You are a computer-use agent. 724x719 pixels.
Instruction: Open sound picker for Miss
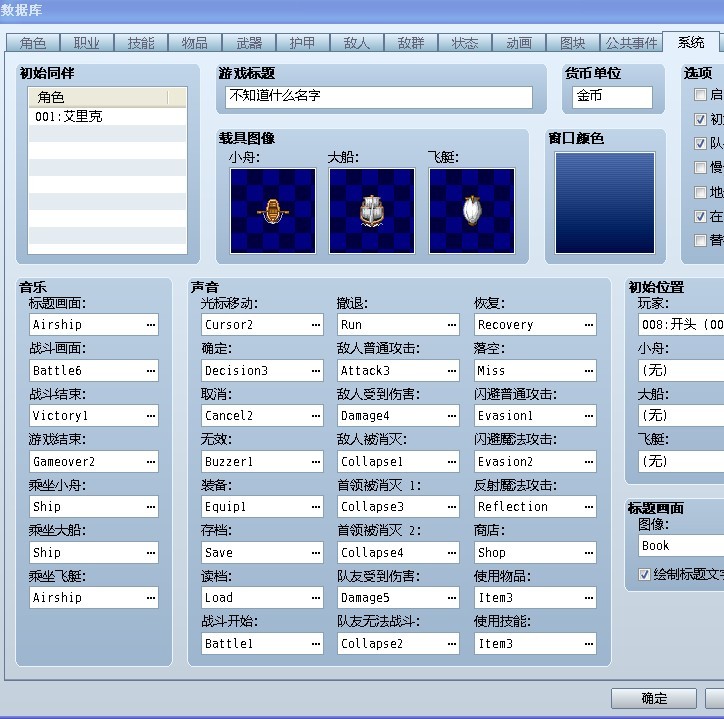(x=589, y=370)
